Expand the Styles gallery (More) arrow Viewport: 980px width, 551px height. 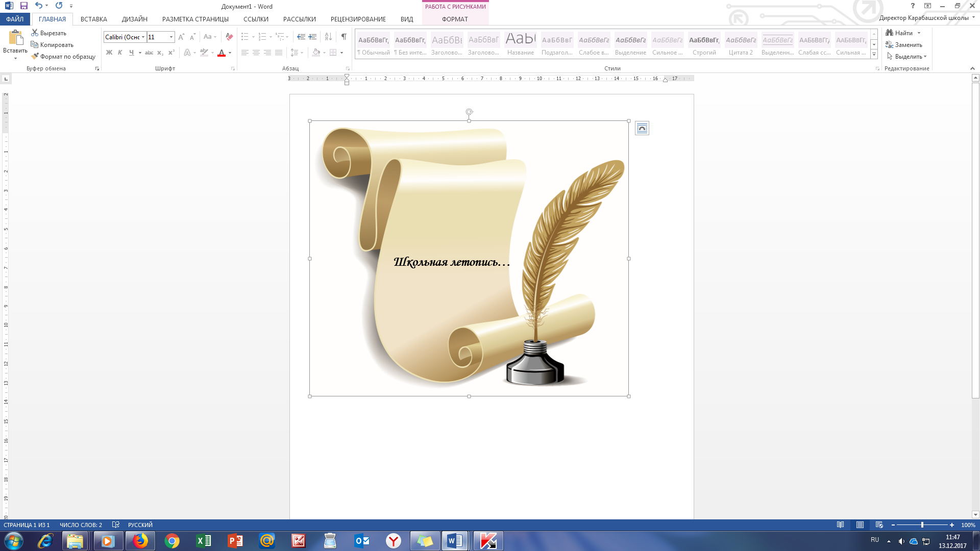(874, 55)
